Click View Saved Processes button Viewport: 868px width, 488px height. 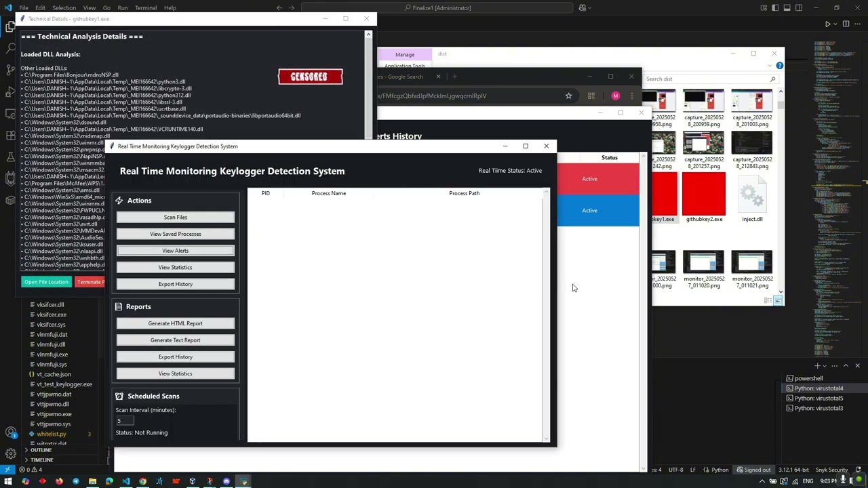coord(176,234)
